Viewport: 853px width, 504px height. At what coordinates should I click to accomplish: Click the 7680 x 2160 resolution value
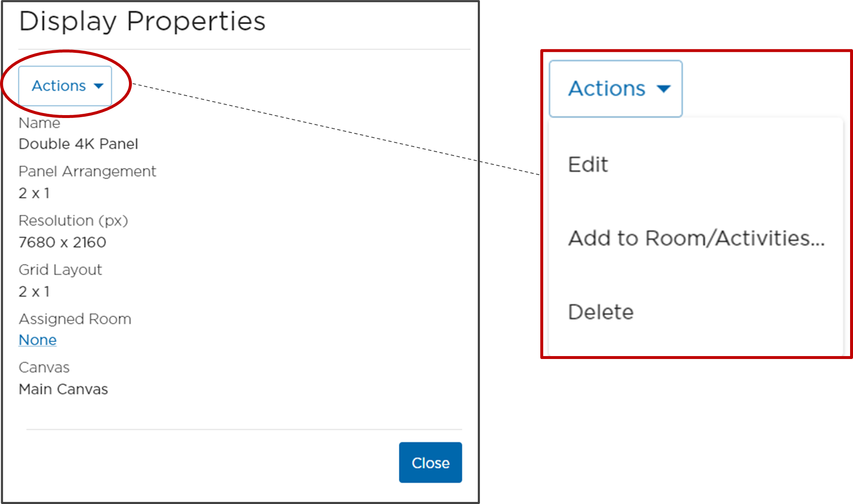coord(62,242)
